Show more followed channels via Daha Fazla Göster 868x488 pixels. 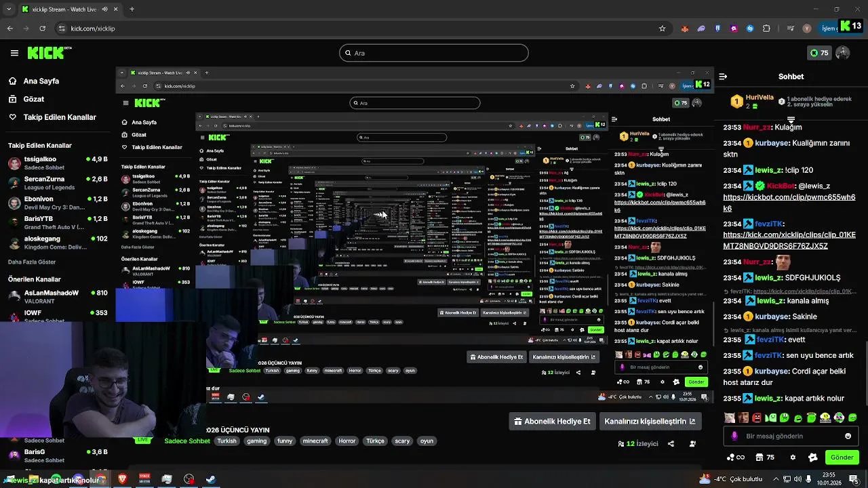point(32,262)
